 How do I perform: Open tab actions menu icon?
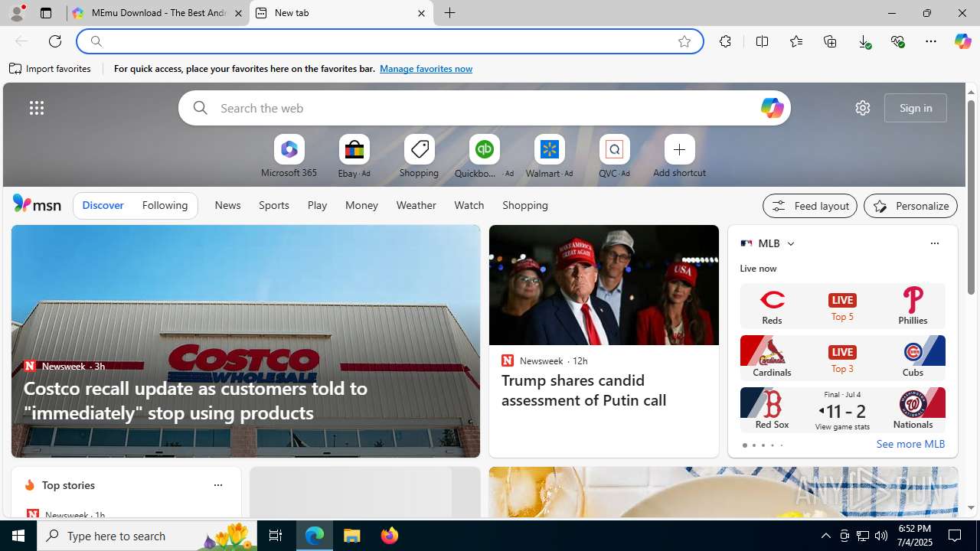click(46, 13)
